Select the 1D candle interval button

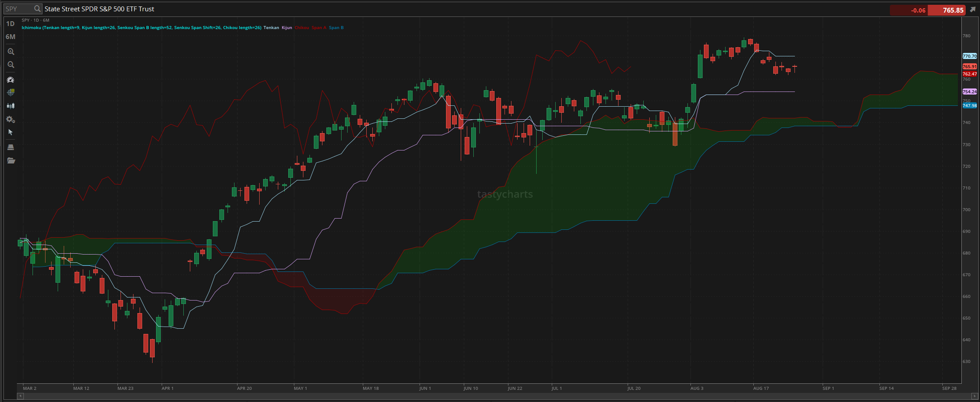10,24
